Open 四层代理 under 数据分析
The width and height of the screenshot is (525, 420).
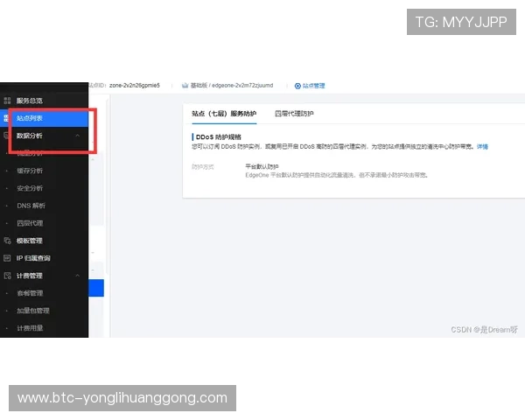[30, 223]
